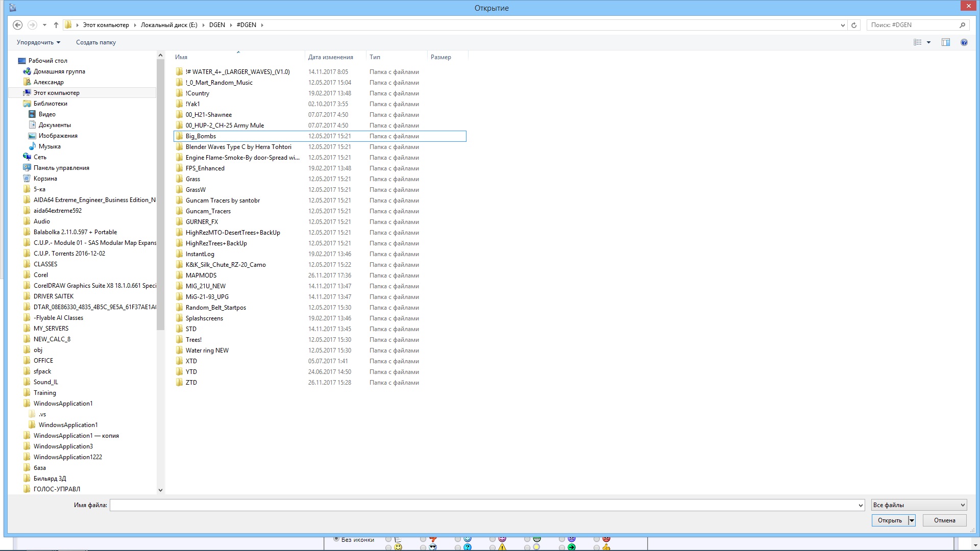Viewport: 980px width, 551px height.
Task: Expand the address bar history dropdown
Action: pos(843,25)
